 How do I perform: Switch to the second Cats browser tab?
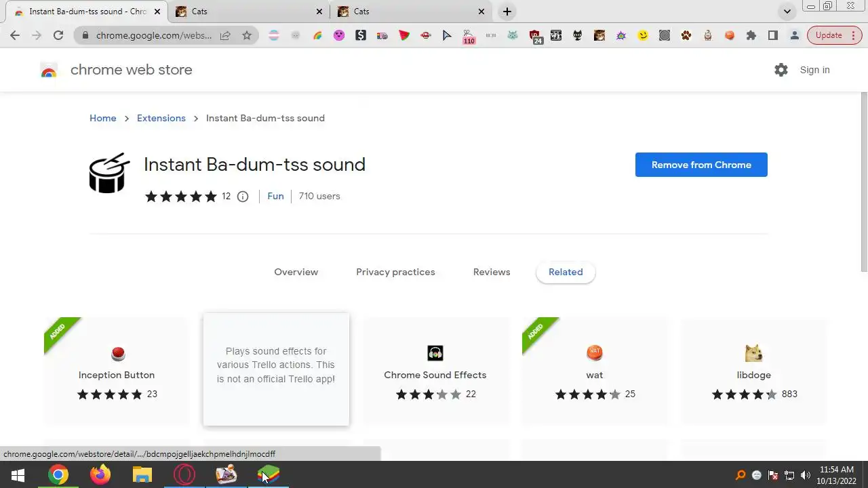[250, 12]
